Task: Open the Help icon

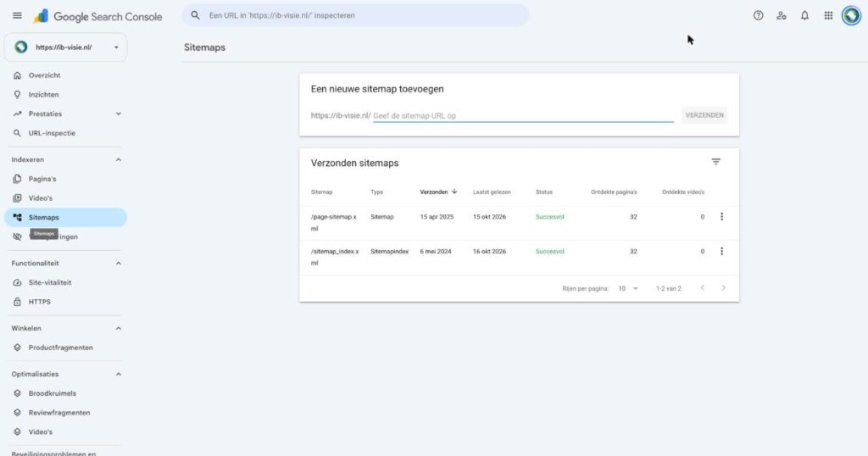Action: coord(759,15)
